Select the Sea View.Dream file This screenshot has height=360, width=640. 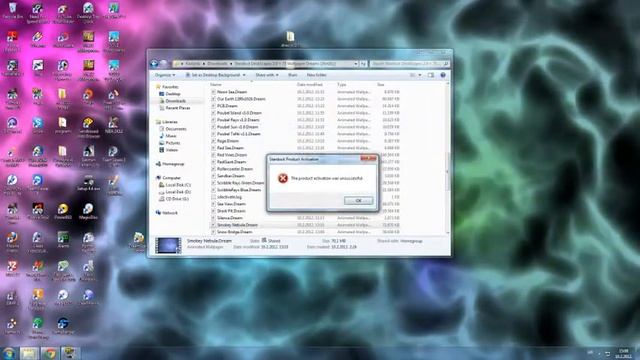pos(231,204)
